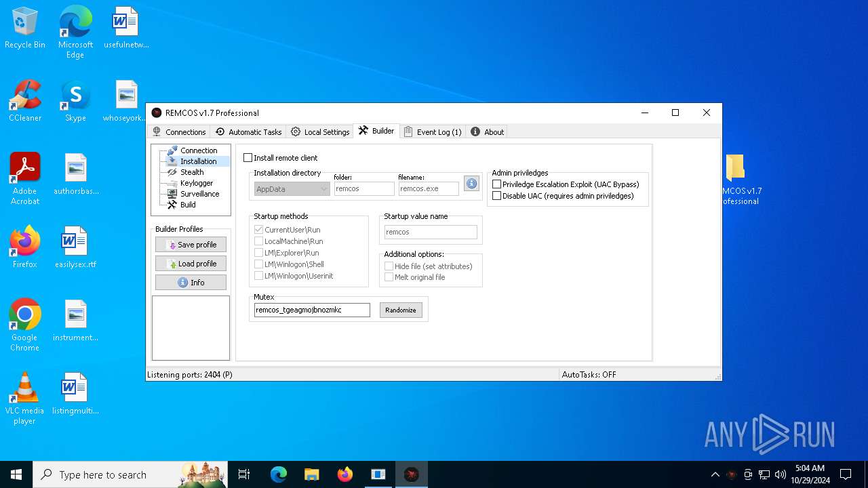This screenshot has width=868, height=488.
Task: Launch Edge from the taskbar
Action: (279, 474)
